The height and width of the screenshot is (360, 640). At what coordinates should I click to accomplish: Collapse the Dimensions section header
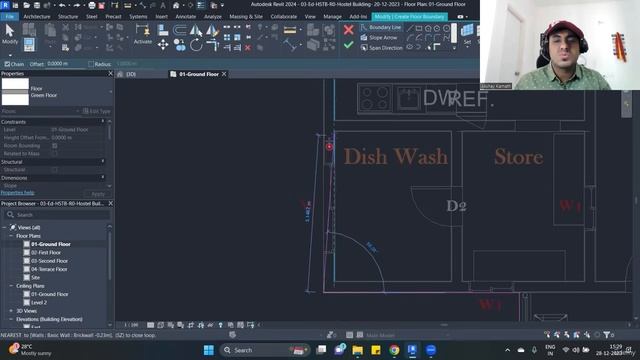102,178
